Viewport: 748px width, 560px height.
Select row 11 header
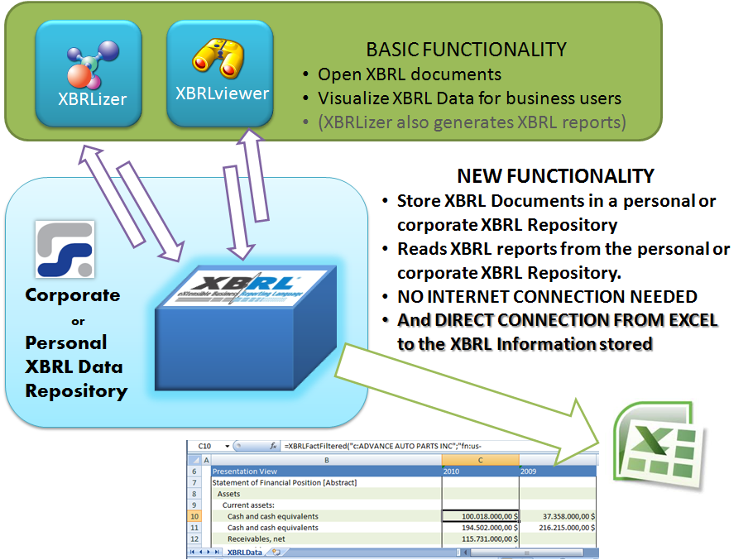[194, 528]
